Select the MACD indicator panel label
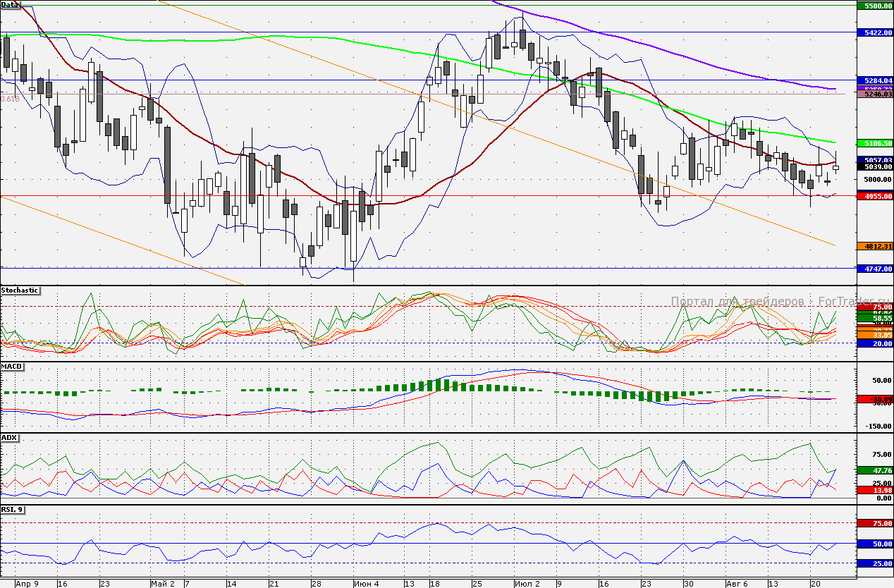 point(11,366)
